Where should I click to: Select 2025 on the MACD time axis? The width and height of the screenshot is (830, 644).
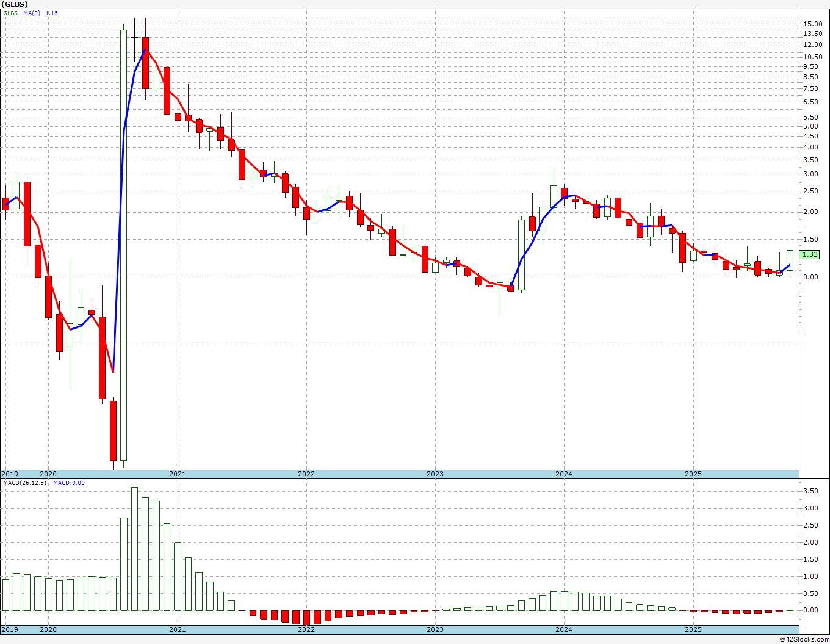click(693, 629)
